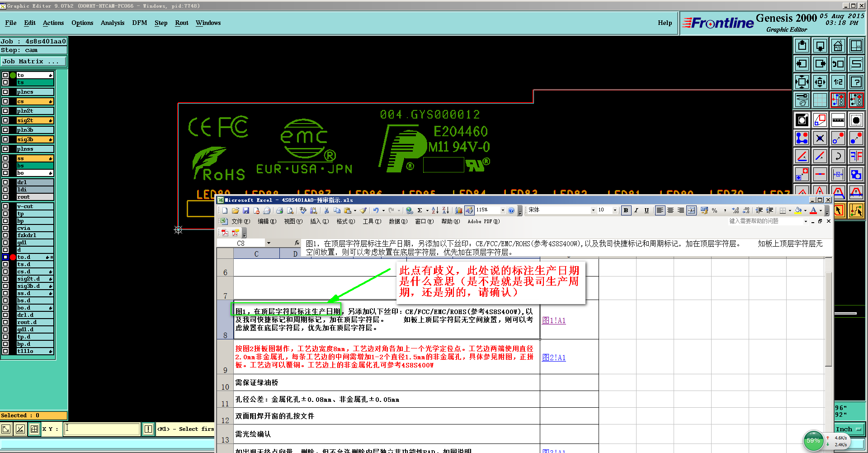Open the Genesis Analysis menu
868x453 pixels.
tap(113, 23)
